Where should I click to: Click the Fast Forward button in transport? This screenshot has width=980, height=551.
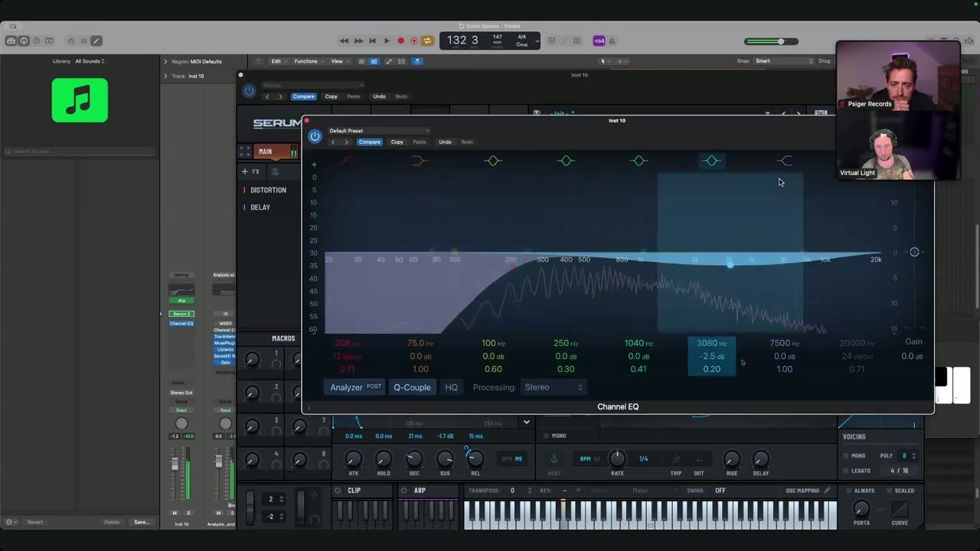[x=358, y=41]
